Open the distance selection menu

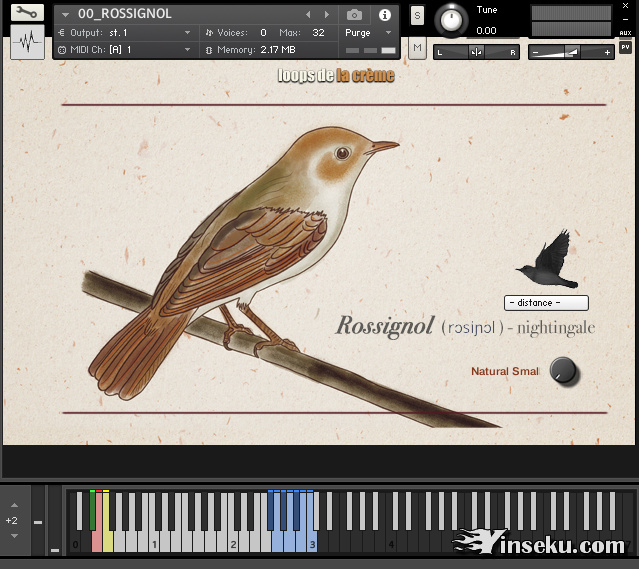click(546, 303)
